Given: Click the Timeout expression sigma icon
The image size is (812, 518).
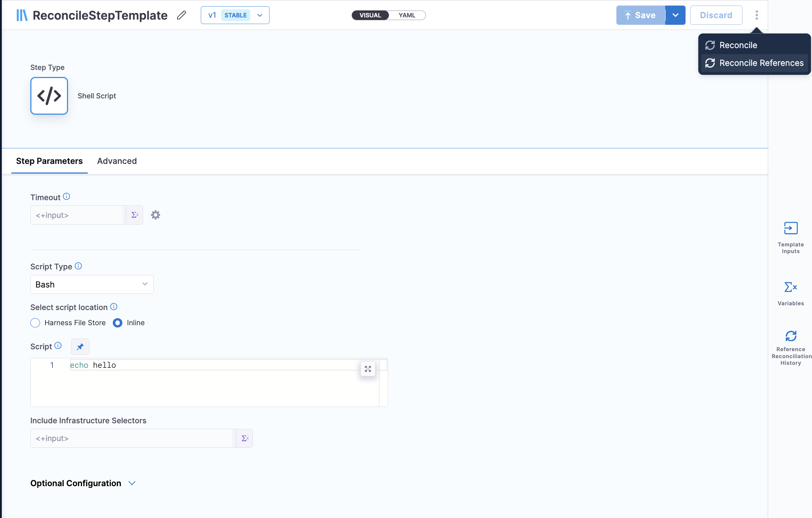Looking at the screenshot, I should pyautogui.click(x=135, y=215).
